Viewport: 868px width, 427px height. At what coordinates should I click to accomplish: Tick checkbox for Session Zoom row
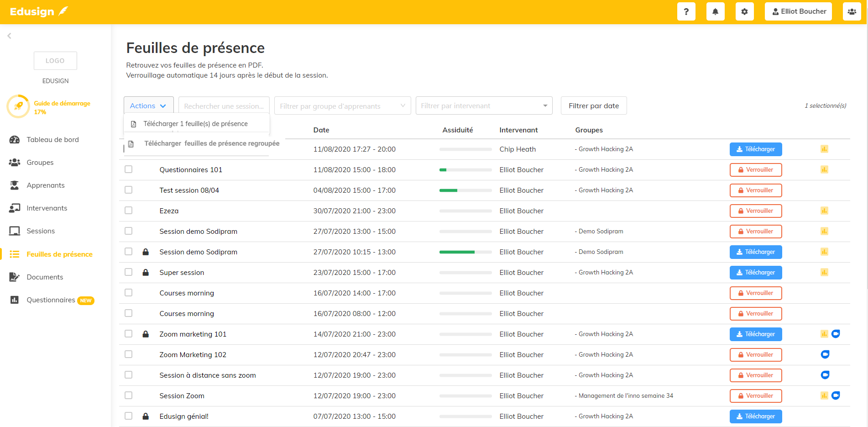(x=129, y=395)
